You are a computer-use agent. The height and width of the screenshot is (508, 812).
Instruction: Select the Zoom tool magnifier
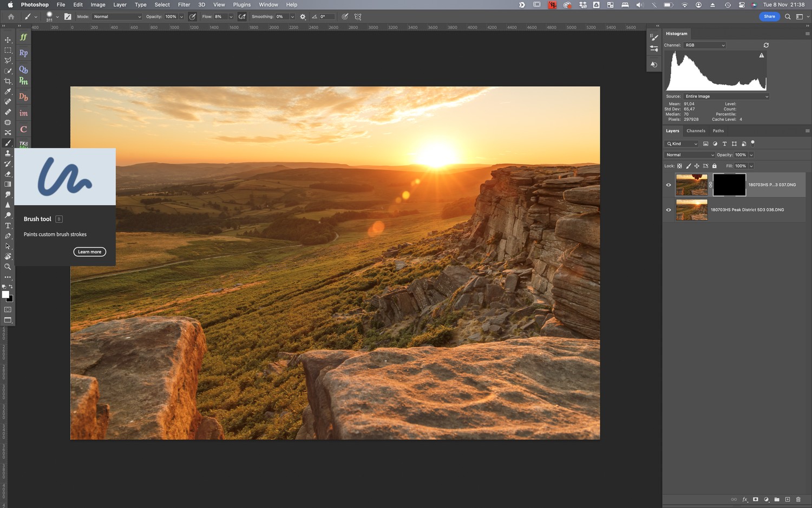(8, 267)
